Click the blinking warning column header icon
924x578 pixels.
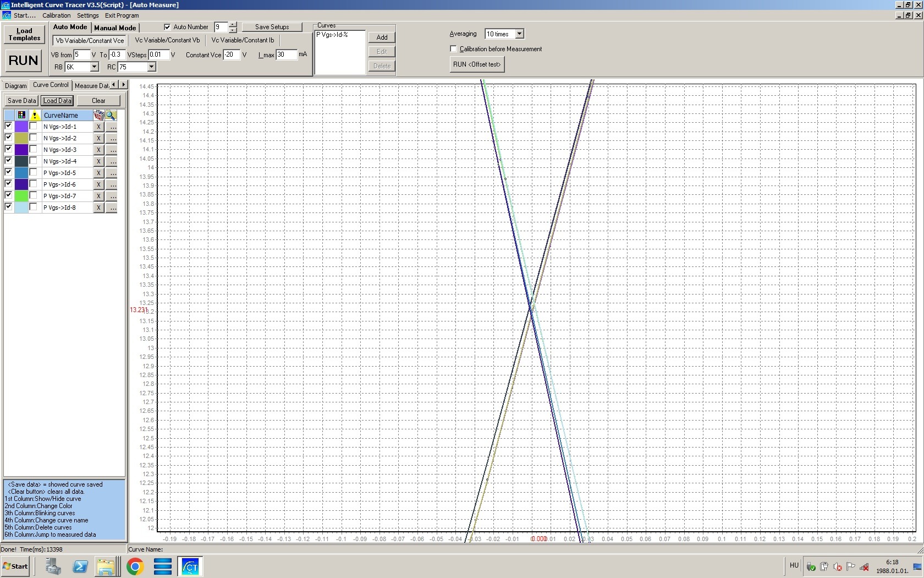click(35, 115)
